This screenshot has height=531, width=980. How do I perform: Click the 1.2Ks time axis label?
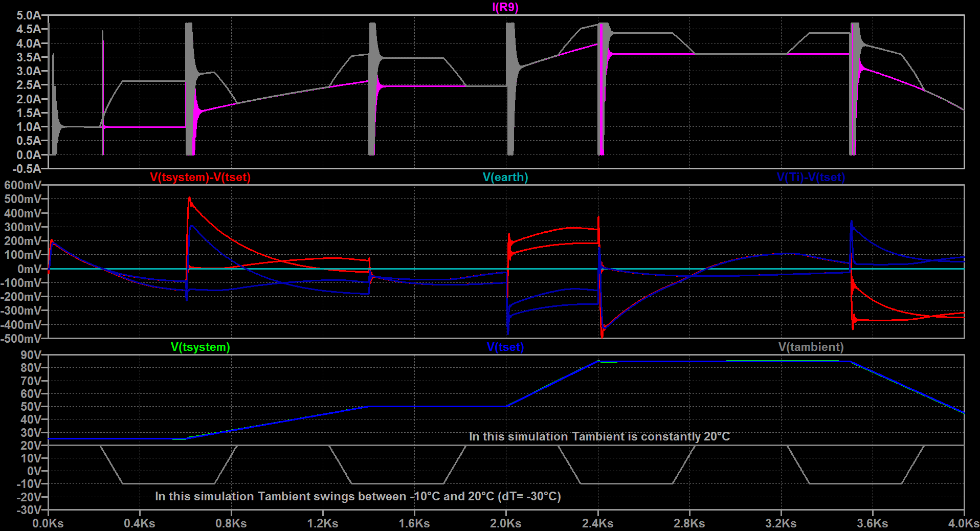tap(323, 523)
